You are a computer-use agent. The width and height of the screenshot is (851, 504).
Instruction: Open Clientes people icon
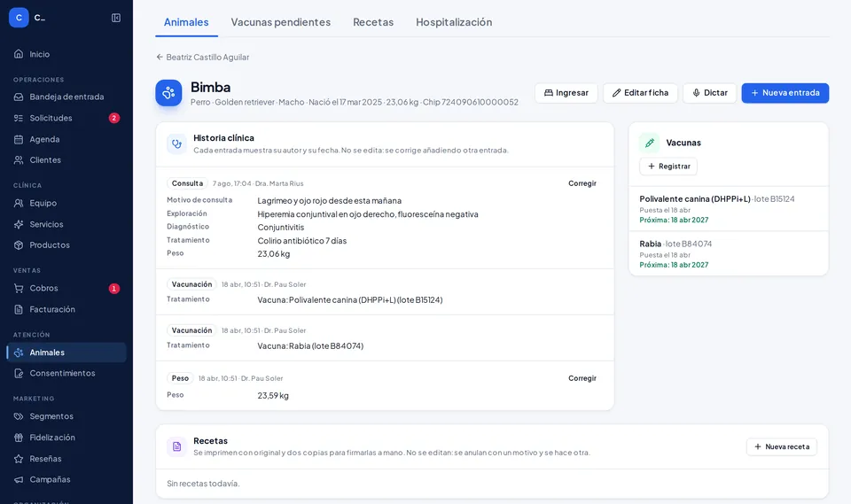[19, 160]
